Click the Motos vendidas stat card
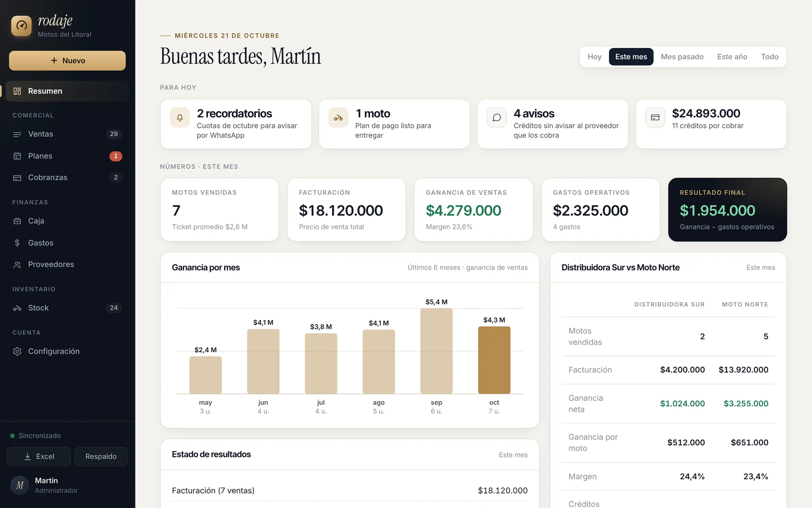This screenshot has height=508, width=812. (x=220, y=210)
